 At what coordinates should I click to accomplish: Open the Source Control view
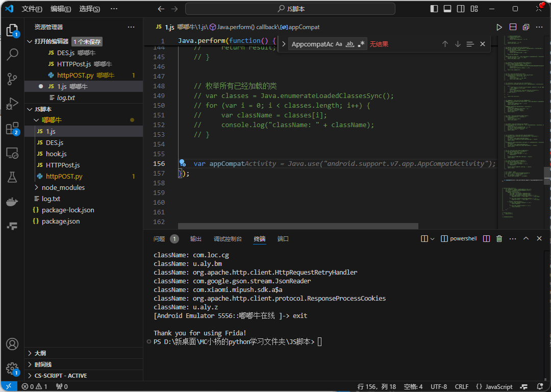[12, 79]
